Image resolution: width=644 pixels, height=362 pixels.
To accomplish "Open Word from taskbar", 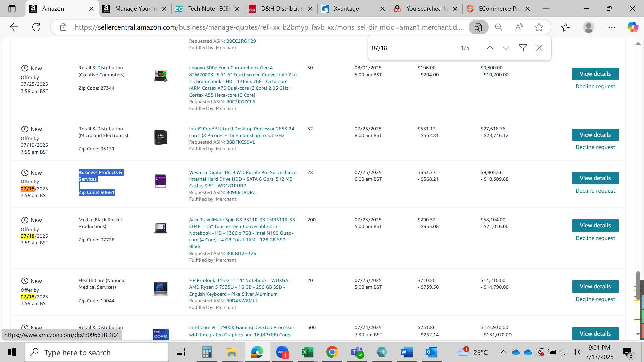I will (406, 352).
